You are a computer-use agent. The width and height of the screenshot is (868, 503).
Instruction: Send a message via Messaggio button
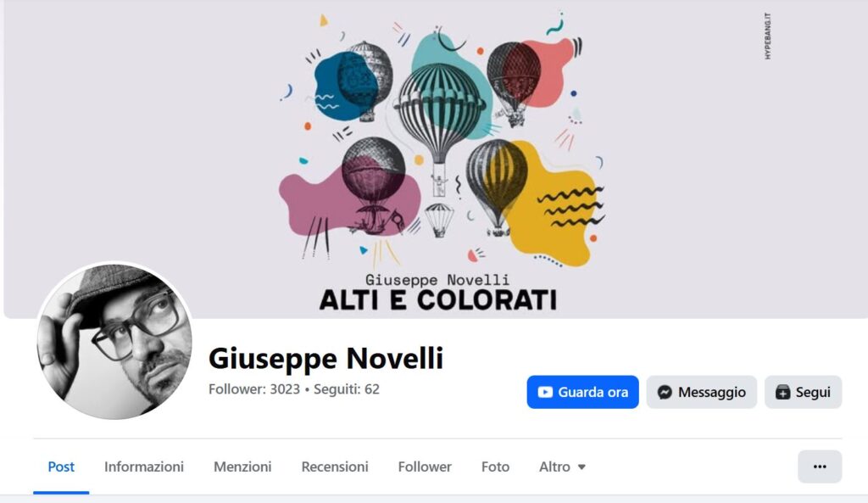(x=701, y=392)
